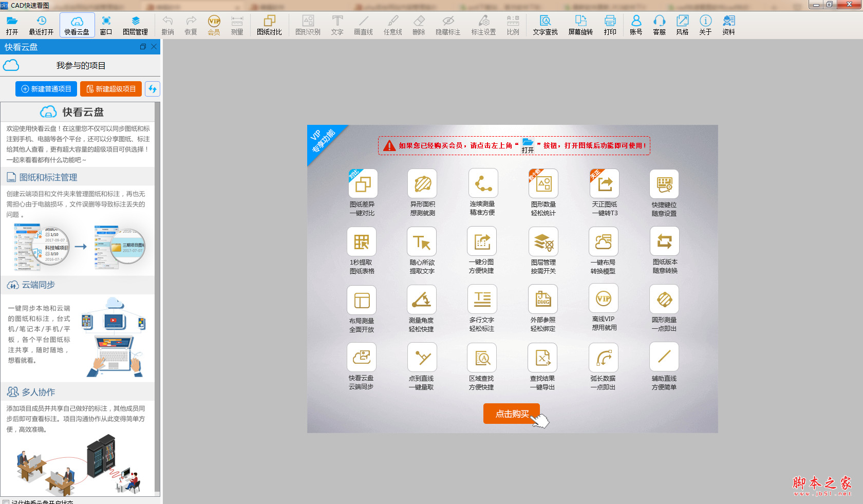863x504 pixels.
Task: Click 新建普通项目 new normal project button
Action: point(46,89)
